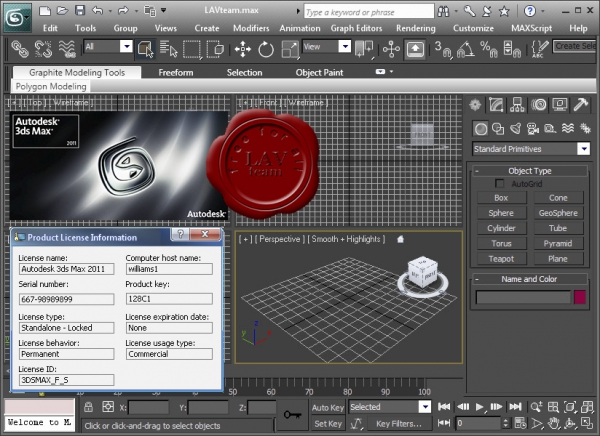The height and width of the screenshot is (436, 600).
Task: Create a new scene file
Action: click(45, 11)
